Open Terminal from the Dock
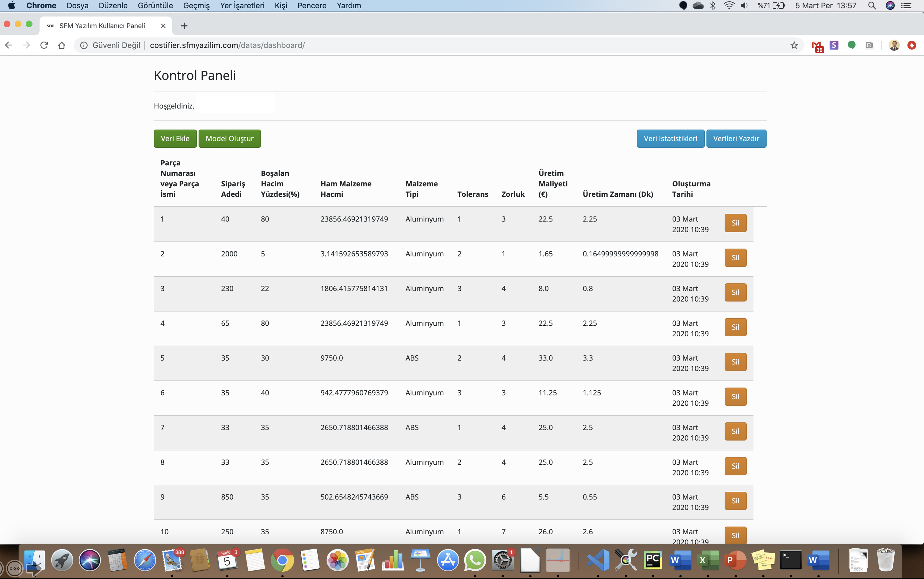 pyautogui.click(x=791, y=561)
